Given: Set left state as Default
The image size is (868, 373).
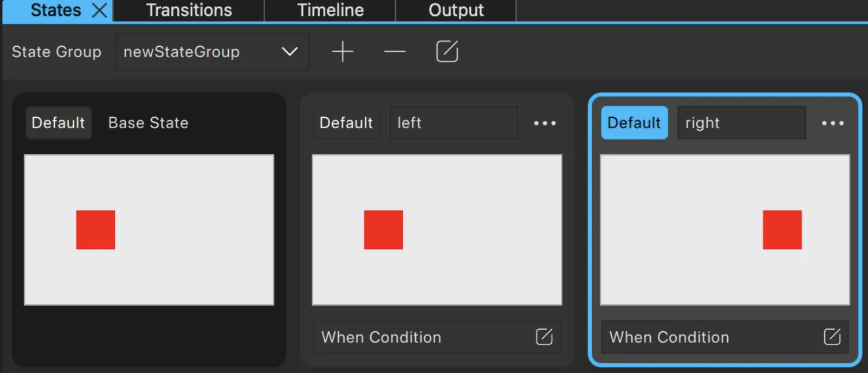Looking at the screenshot, I should (346, 123).
